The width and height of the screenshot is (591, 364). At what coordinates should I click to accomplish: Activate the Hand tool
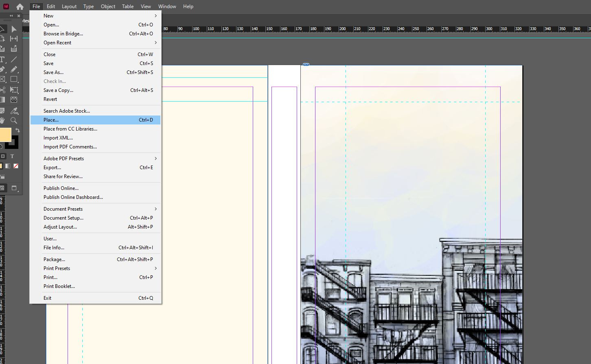pyautogui.click(x=4, y=120)
